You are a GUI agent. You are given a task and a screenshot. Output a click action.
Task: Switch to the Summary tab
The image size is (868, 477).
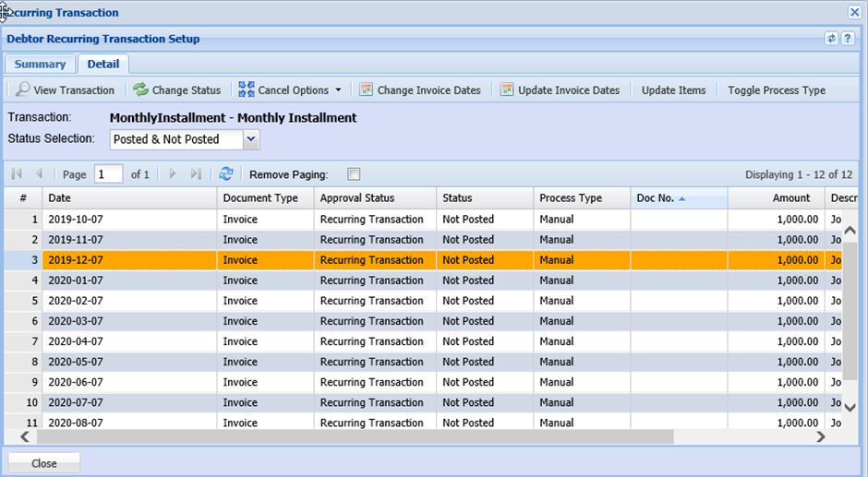click(40, 65)
